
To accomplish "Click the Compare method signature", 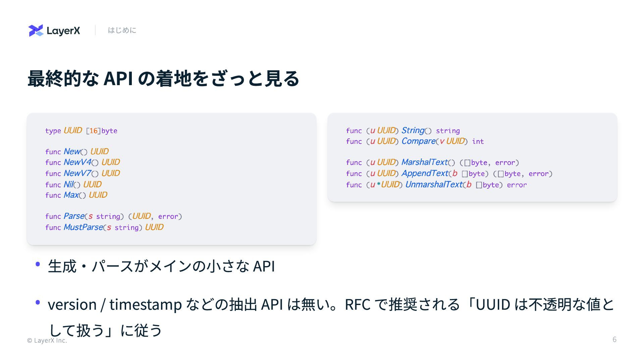I will pyautogui.click(x=415, y=141).
